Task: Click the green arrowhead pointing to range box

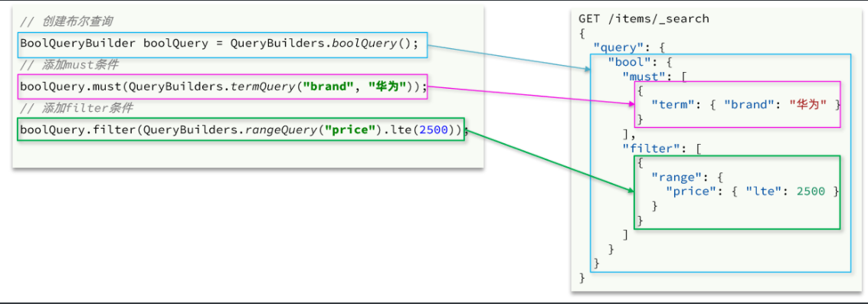Action: click(x=630, y=191)
